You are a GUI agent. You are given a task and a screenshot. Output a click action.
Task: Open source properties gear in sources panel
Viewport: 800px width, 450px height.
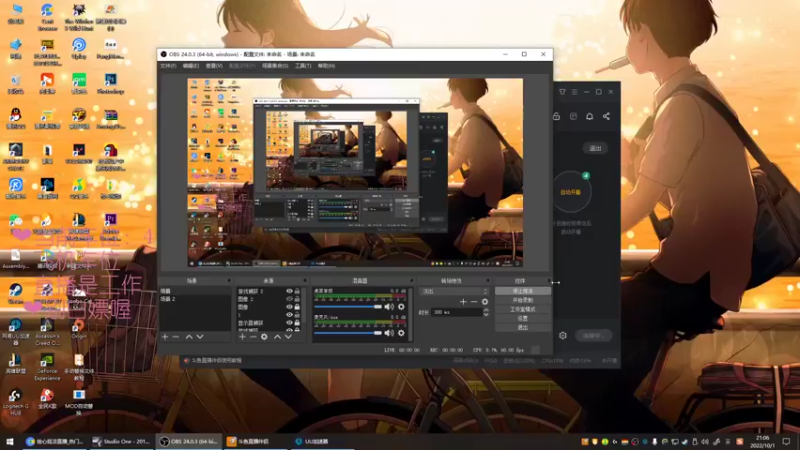click(x=264, y=337)
